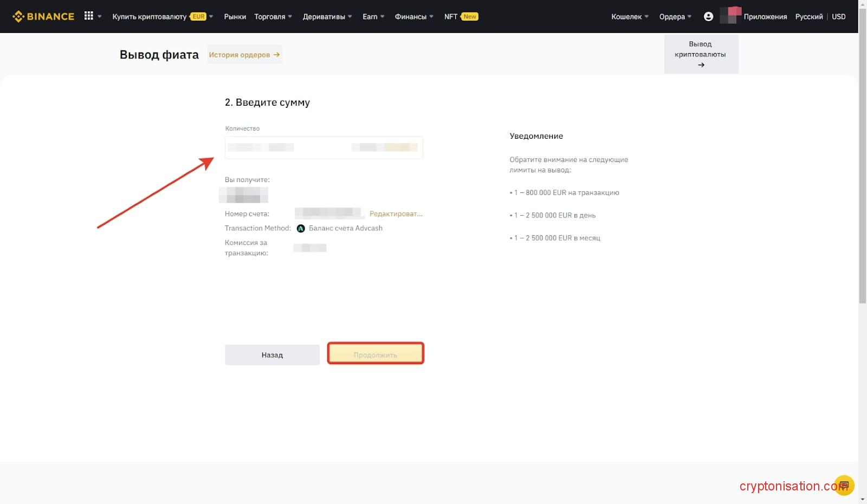867x504 pixels.
Task: Open the Earn dropdown menu
Action: [x=372, y=16]
